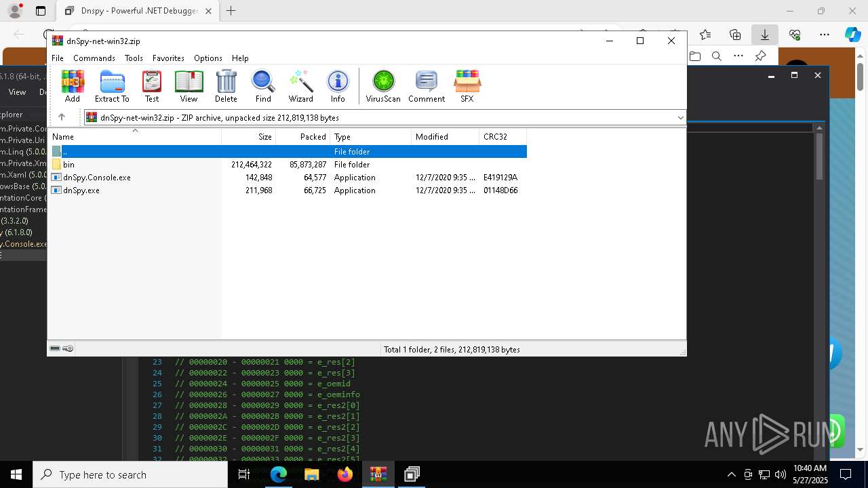The width and height of the screenshot is (868, 488).
Task: Add a Comment to the archive
Action: coord(427,86)
